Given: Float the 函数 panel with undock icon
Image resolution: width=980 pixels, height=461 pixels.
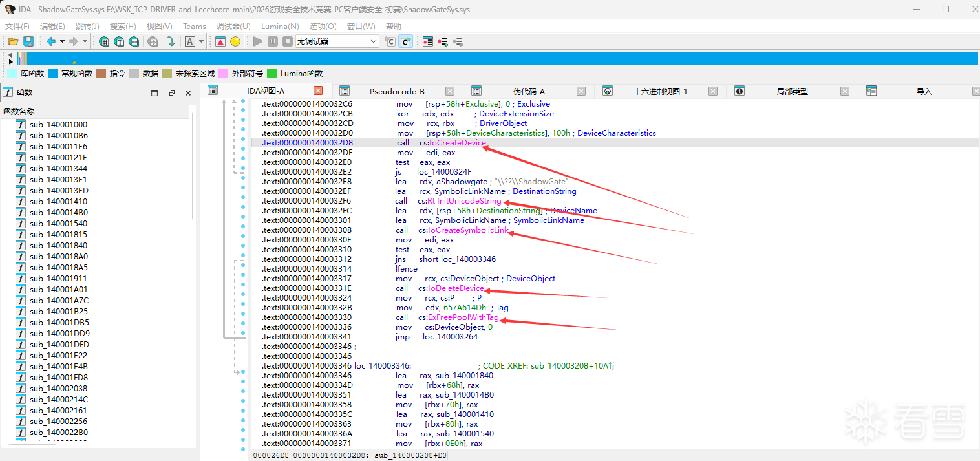Looking at the screenshot, I should (x=171, y=92).
